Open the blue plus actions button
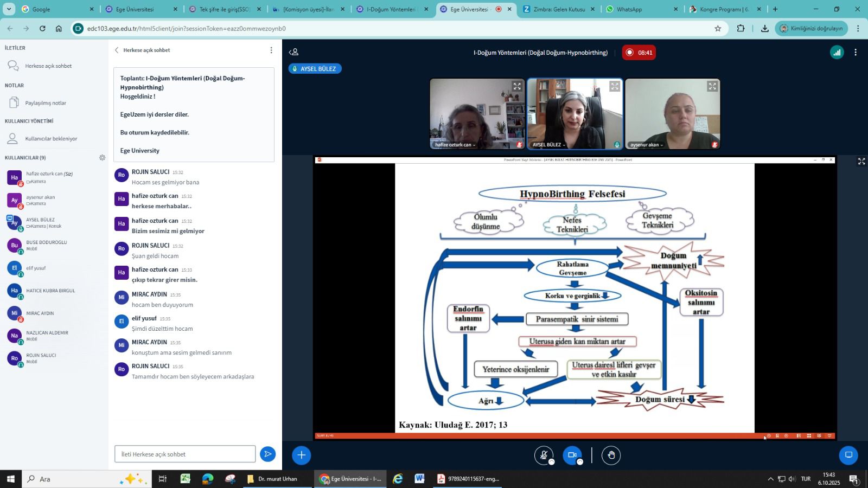Image resolution: width=868 pixels, height=488 pixels. point(302,455)
